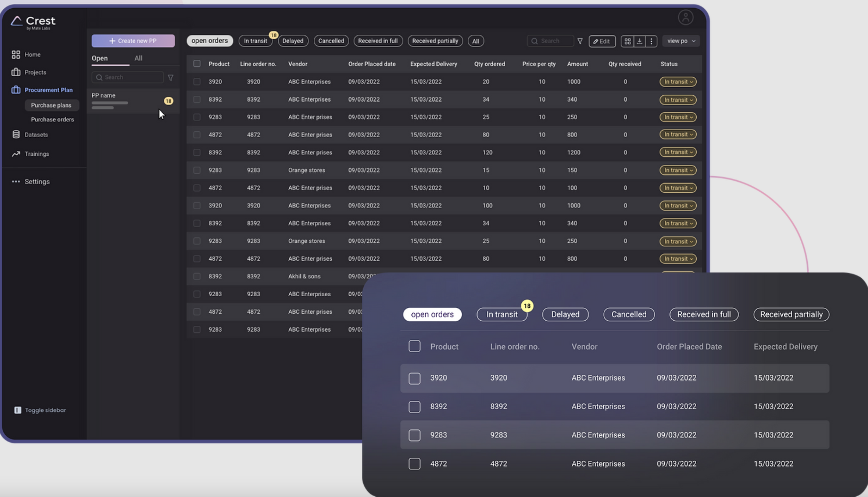Image resolution: width=868 pixels, height=497 pixels.
Task: Open status dropdown for first Orange stores row
Action: coord(678,170)
